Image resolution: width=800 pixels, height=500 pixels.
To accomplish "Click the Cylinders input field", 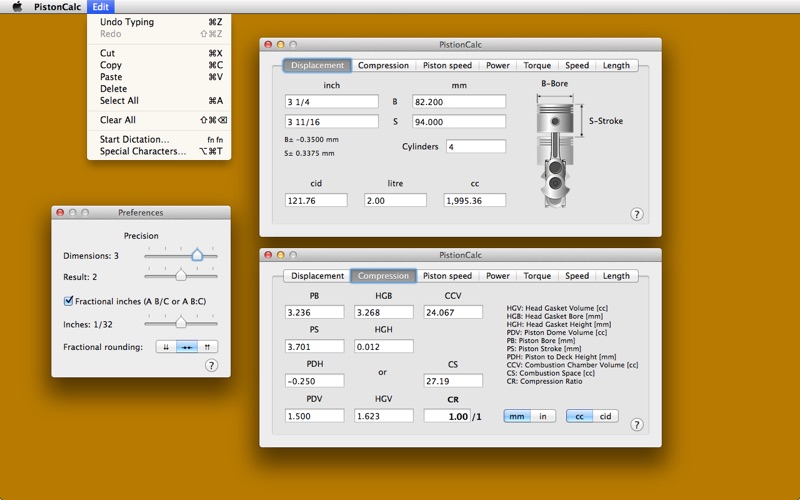I will (476, 146).
